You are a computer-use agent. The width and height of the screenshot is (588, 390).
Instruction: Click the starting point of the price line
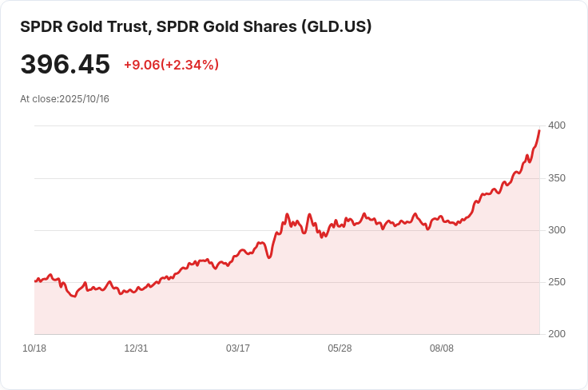[x=35, y=281]
